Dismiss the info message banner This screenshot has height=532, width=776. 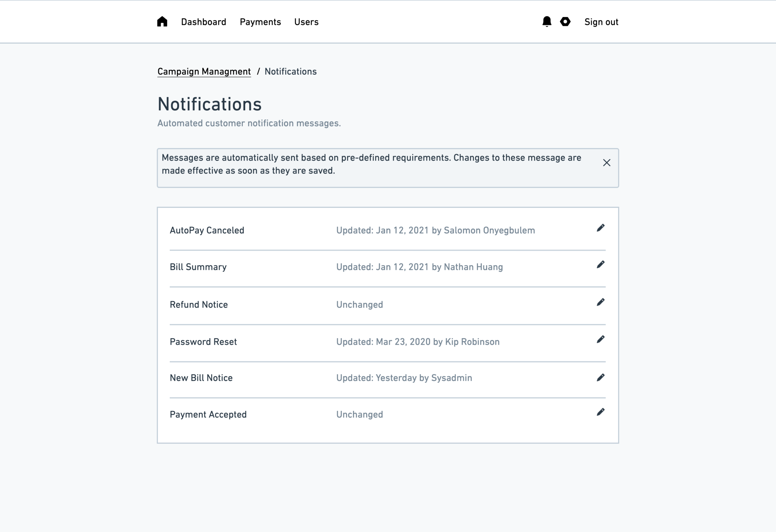tap(607, 162)
